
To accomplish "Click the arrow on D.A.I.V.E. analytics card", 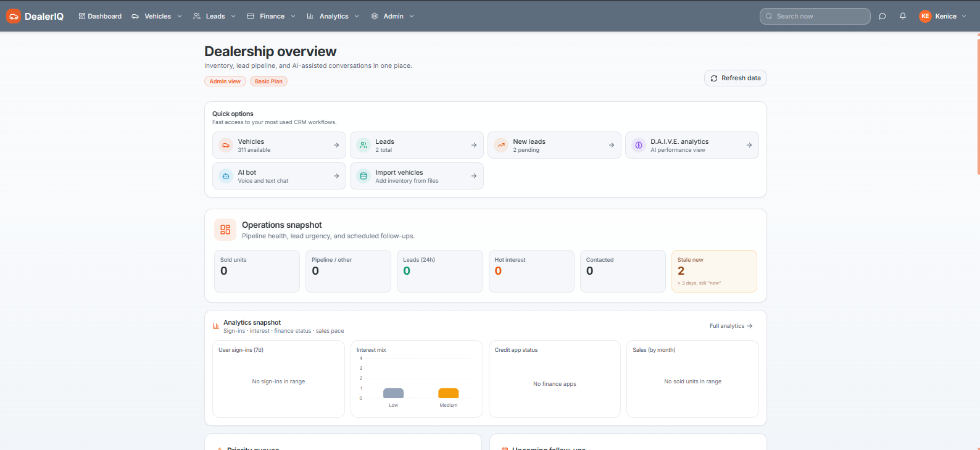I will click(749, 145).
